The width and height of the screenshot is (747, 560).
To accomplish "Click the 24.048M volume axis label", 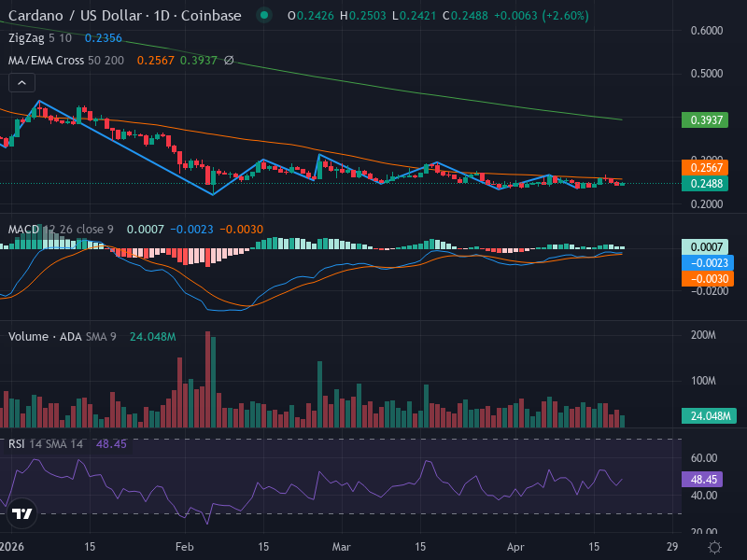I will (x=709, y=415).
